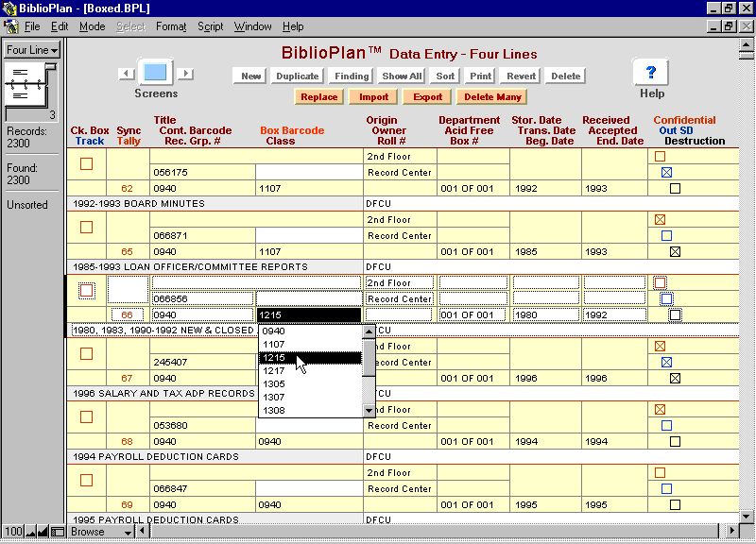Click the 1992-1993 BOARD MINUTES title field
This screenshot has width=756, height=544.
[x=215, y=203]
